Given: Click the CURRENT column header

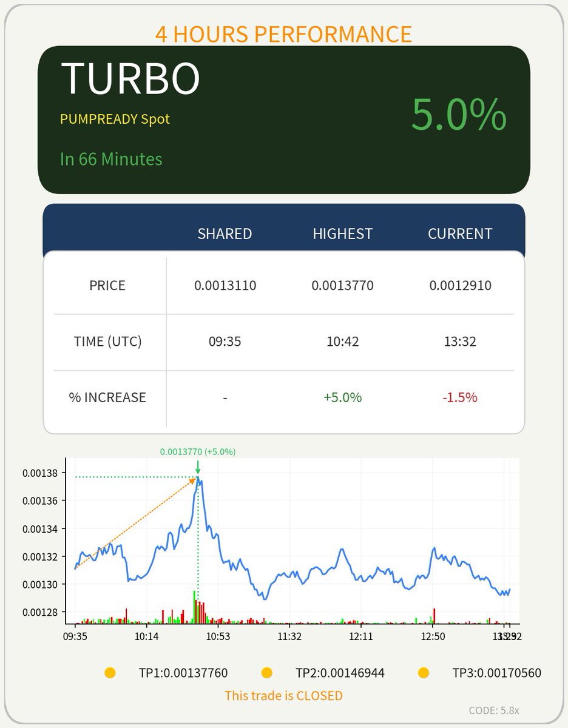Looking at the screenshot, I should pos(460,234).
